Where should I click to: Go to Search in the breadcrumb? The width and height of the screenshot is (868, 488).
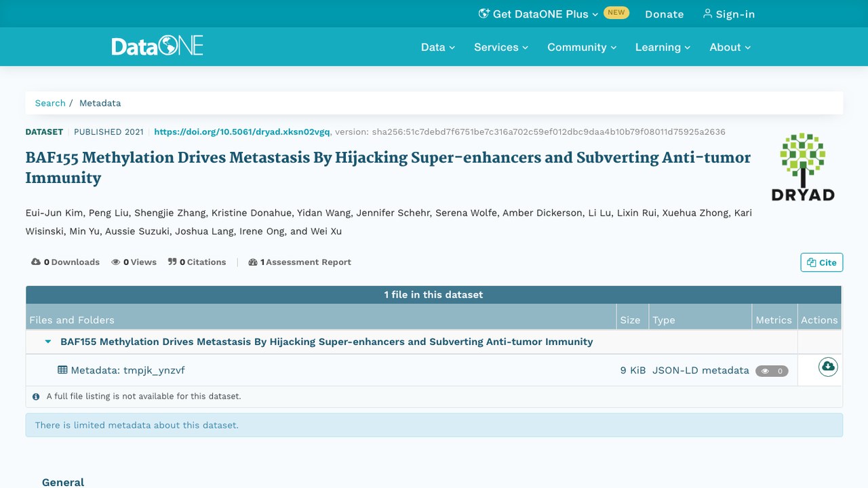coord(50,103)
